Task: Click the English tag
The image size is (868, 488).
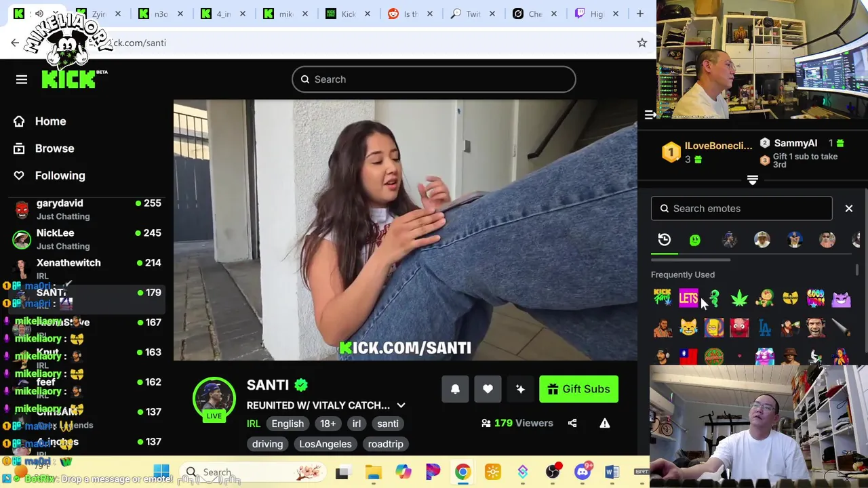Action: point(288,424)
